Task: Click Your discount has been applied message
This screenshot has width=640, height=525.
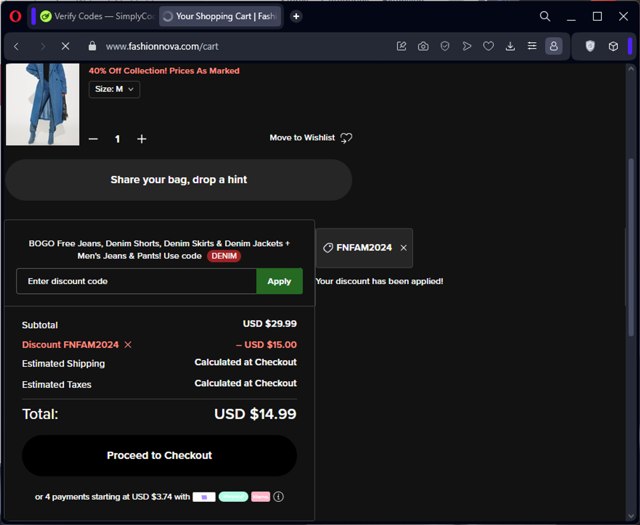Action: click(379, 281)
